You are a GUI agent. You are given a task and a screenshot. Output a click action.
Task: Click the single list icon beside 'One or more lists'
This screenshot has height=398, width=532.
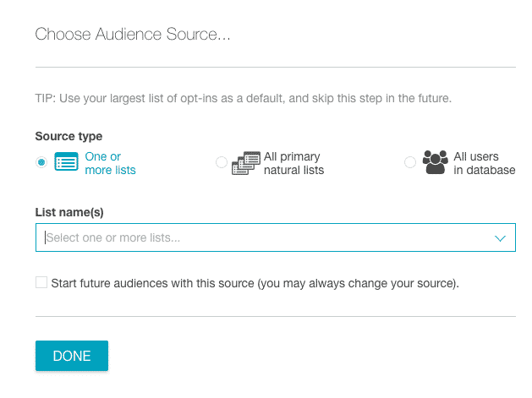(x=66, y=163)
